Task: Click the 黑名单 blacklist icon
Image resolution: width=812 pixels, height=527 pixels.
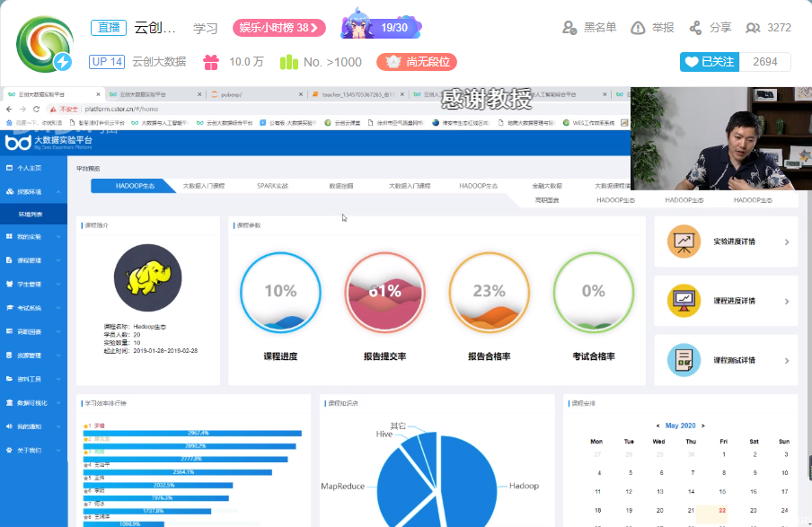Action: pos(569,28)
